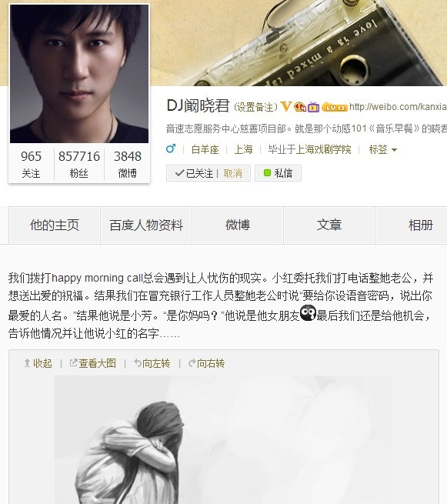The width and height of the screenshot is (447, 504).
Task: Switch to the 百度人物资料 tab
Action: coord(146,225)
